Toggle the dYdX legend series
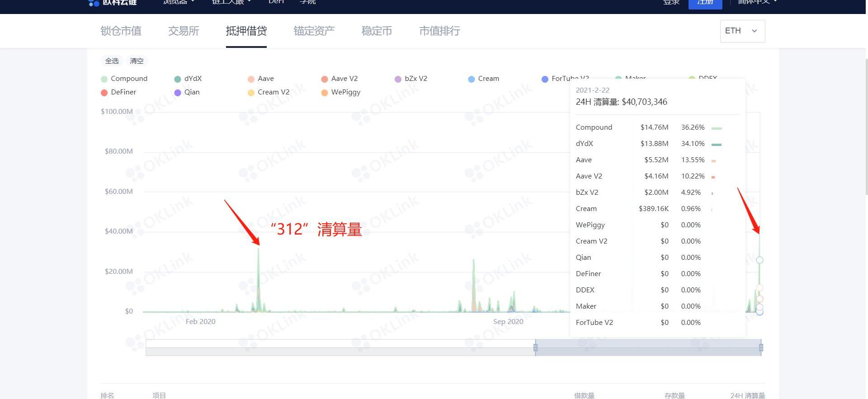 (188, 79)
